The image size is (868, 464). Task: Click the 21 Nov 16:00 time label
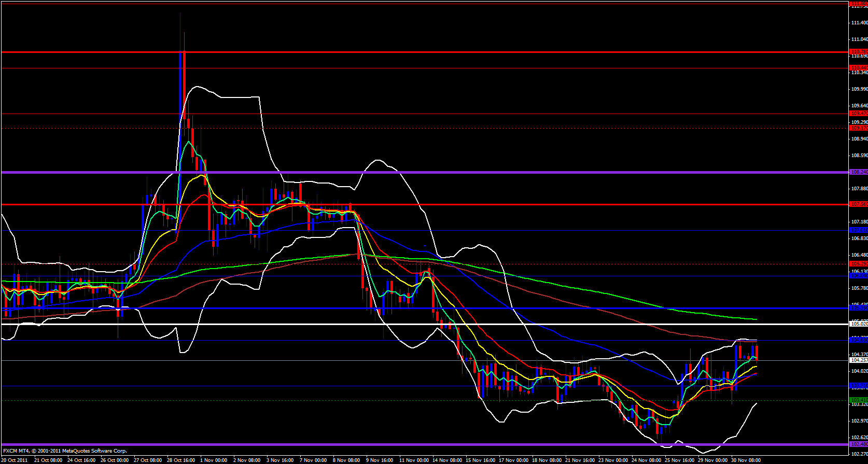coord(580,460)
